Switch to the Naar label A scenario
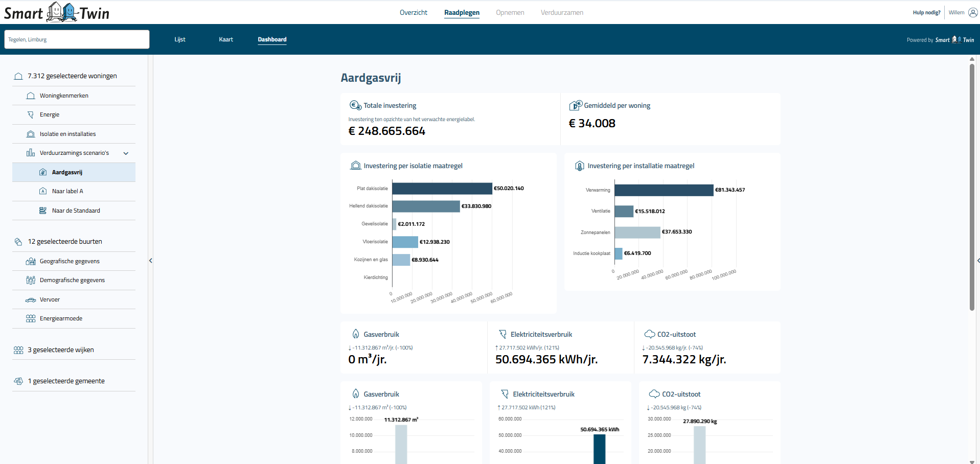Viewport: 980px width, 464px height. [x=66, y=191]
